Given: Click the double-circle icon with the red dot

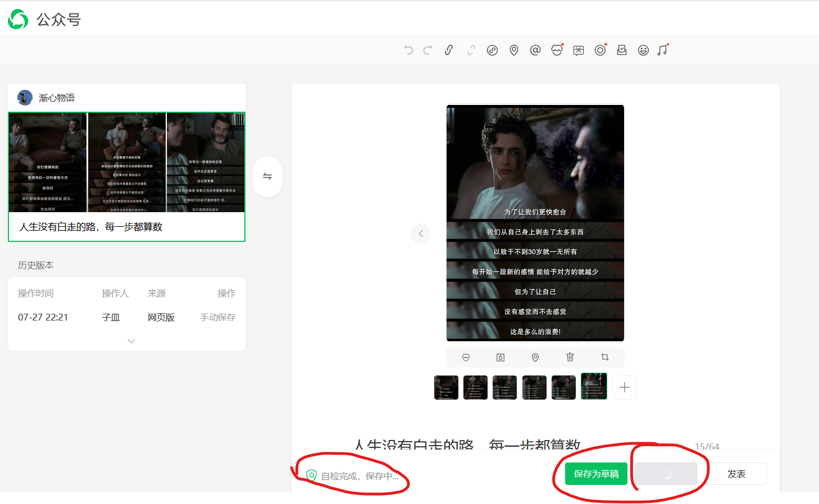Looking at the screenshot, I should (600, 50).
